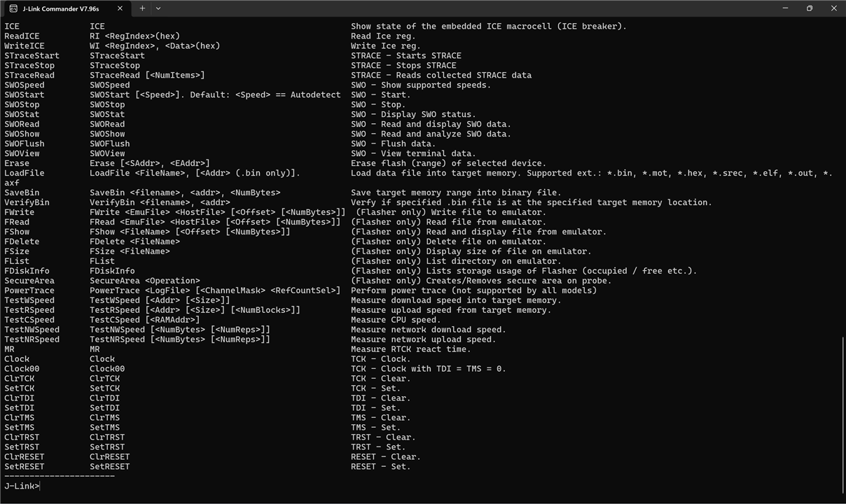Open a new tab with the plus button
The height and width of the screenshot is (504, 846).
coord(142,8)
